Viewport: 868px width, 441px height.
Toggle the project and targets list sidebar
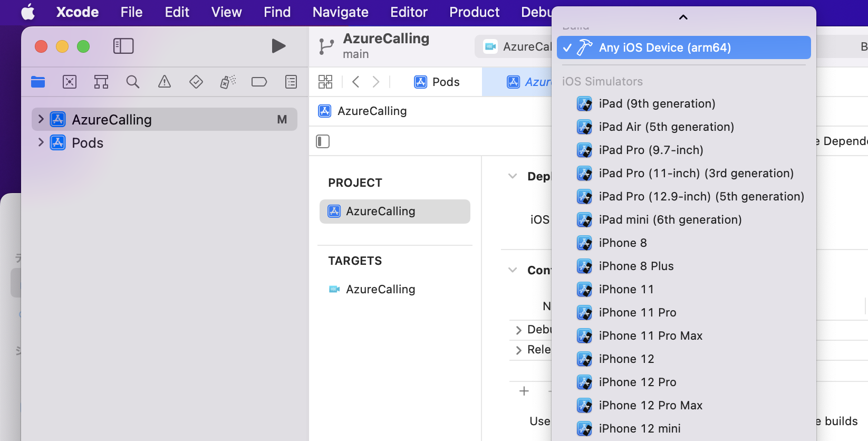click(x=323, y=141)
